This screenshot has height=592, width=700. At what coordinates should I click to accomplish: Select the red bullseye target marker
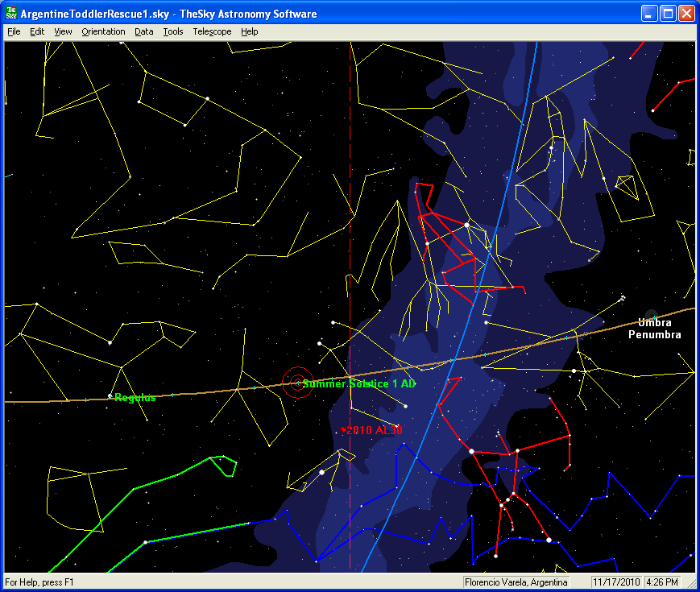(296, 383)
